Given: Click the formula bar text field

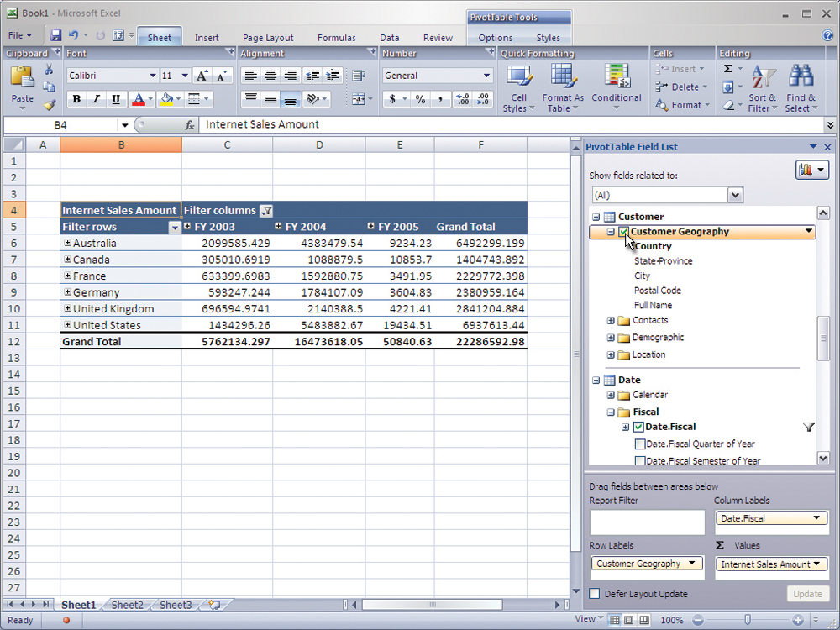Looking at the screenshot, I should pos(512,125).
